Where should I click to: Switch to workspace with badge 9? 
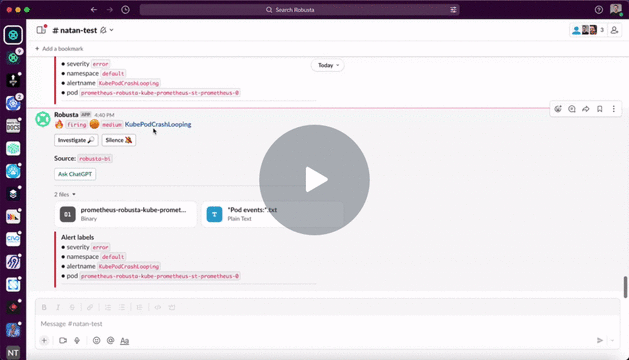(13, 58)
